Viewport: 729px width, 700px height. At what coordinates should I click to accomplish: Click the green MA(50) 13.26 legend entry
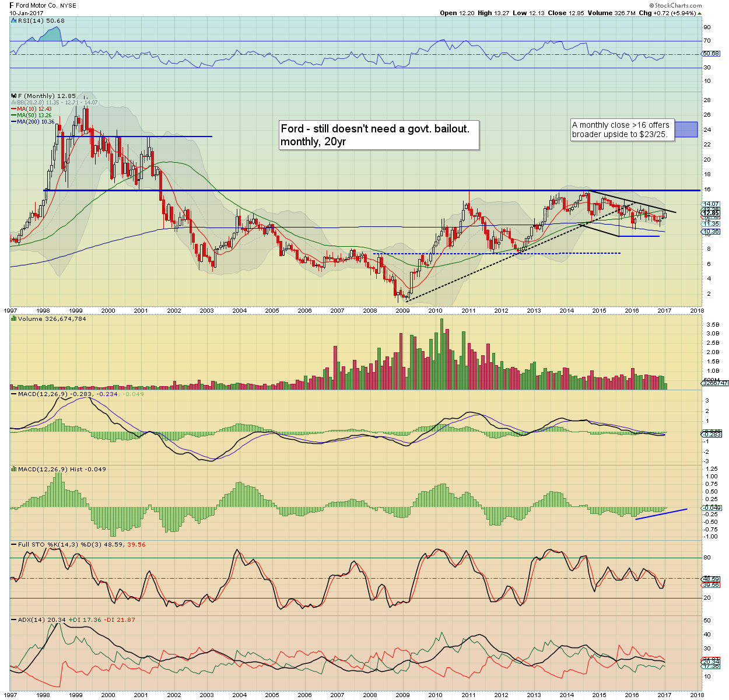[x=31, y=115]
